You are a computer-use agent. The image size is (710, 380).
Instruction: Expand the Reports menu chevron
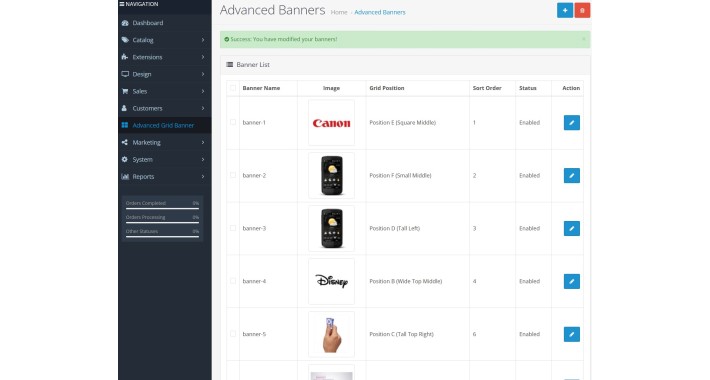(203, 177)
